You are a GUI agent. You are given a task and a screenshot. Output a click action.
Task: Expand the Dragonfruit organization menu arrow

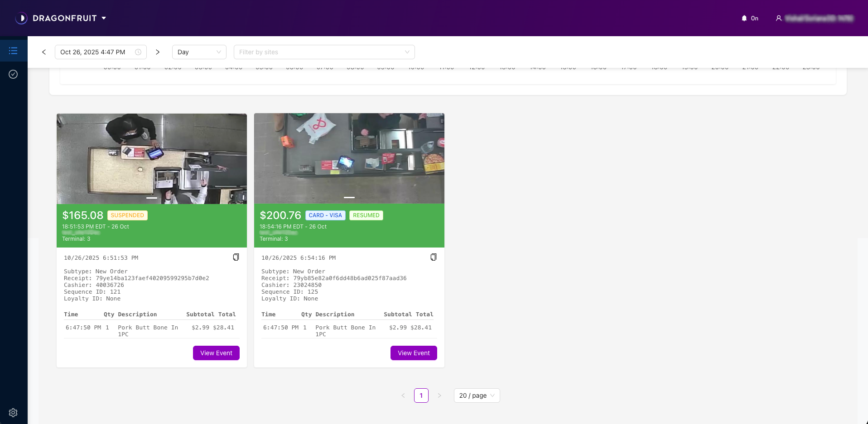104,18
